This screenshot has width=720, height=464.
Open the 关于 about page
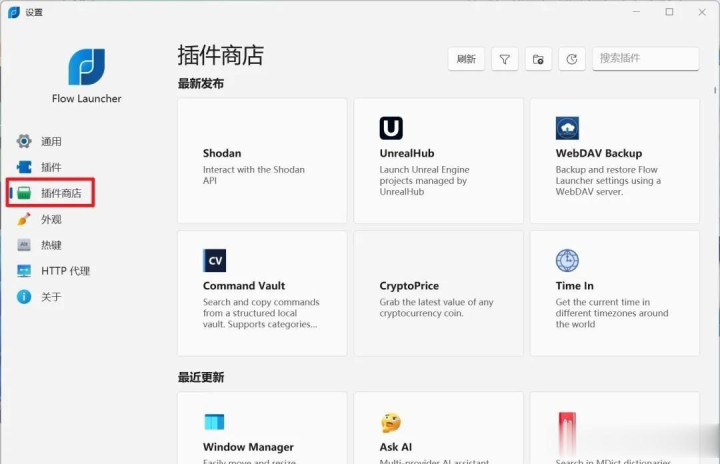(x=50, y=297)
